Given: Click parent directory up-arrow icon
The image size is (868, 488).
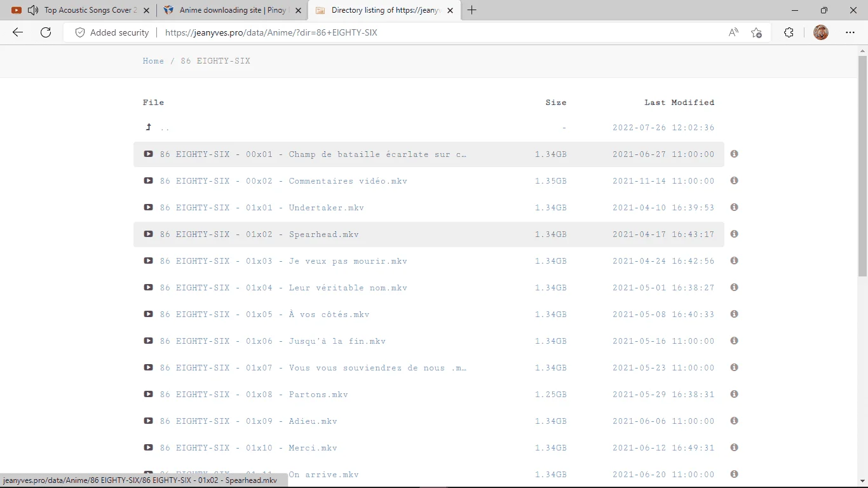Looking at the screenshot, I should (x=149, y=127).
